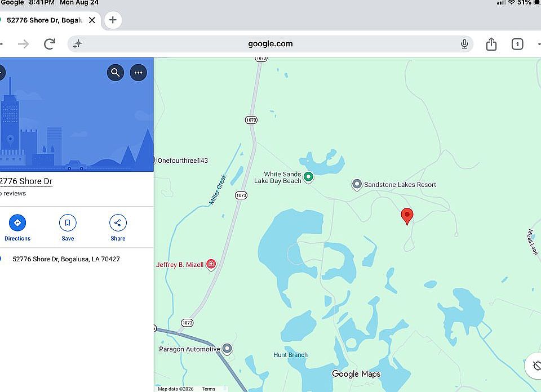Click the Onefourthree143 place marker
Screen dimensions: 541x392
click(154, 161)
